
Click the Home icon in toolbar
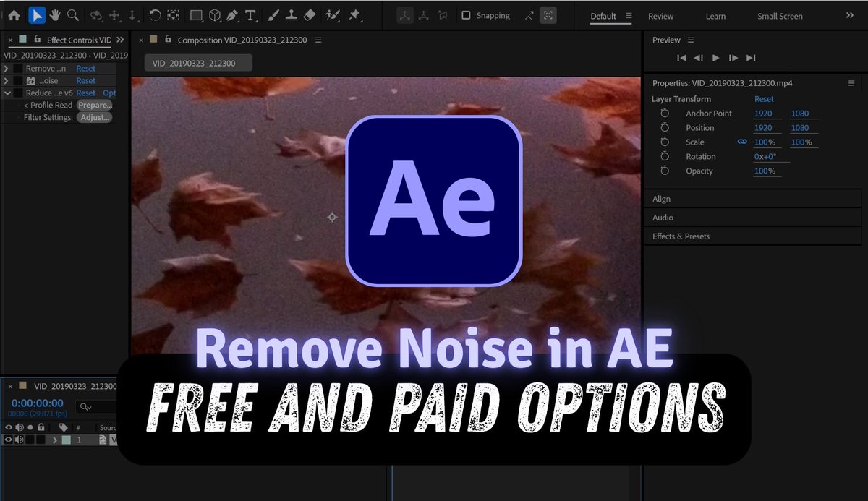click(14, 14)
